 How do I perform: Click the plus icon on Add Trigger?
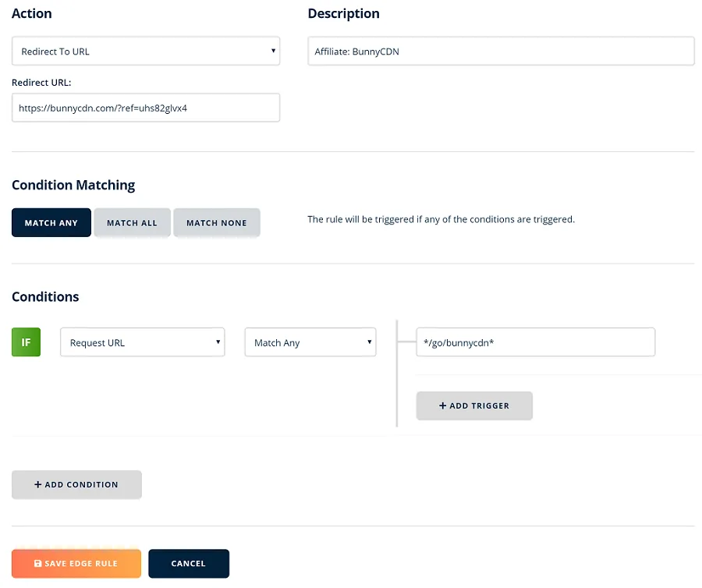(x=443, y=406)
